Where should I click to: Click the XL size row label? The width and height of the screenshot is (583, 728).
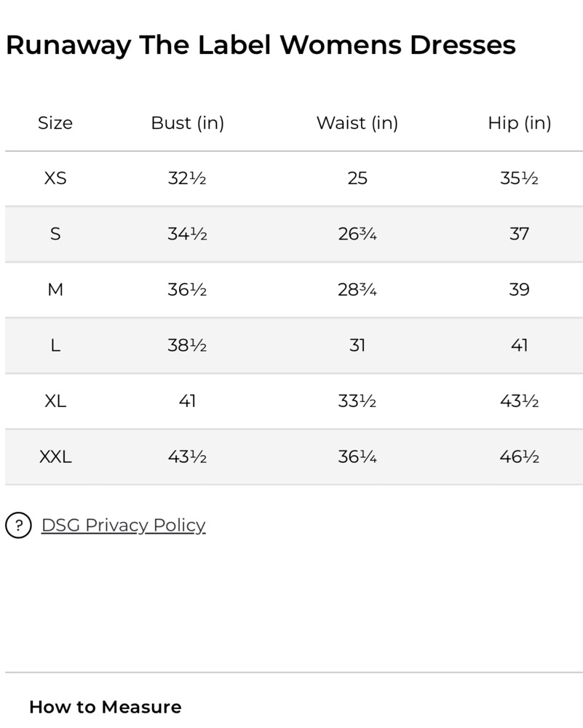(55, 401)
